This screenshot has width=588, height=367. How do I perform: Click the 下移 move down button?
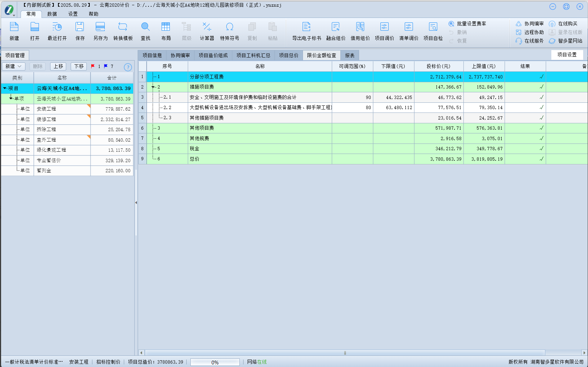pyautogui.click(x=79, y=66)
